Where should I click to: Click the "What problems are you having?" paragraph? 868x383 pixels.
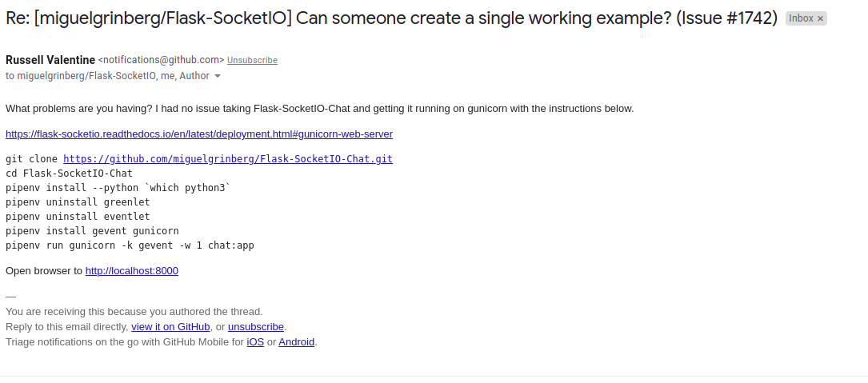click(319, 109)
